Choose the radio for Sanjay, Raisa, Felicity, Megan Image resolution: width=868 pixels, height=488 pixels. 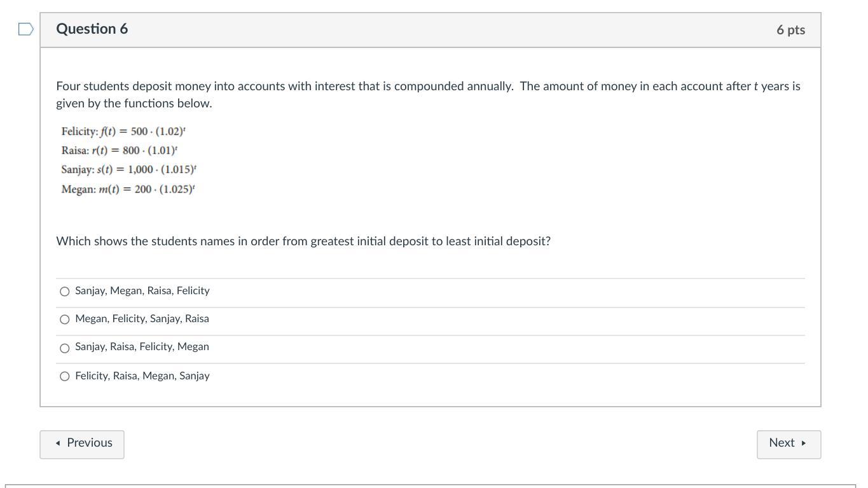click(x=64, y=348)
